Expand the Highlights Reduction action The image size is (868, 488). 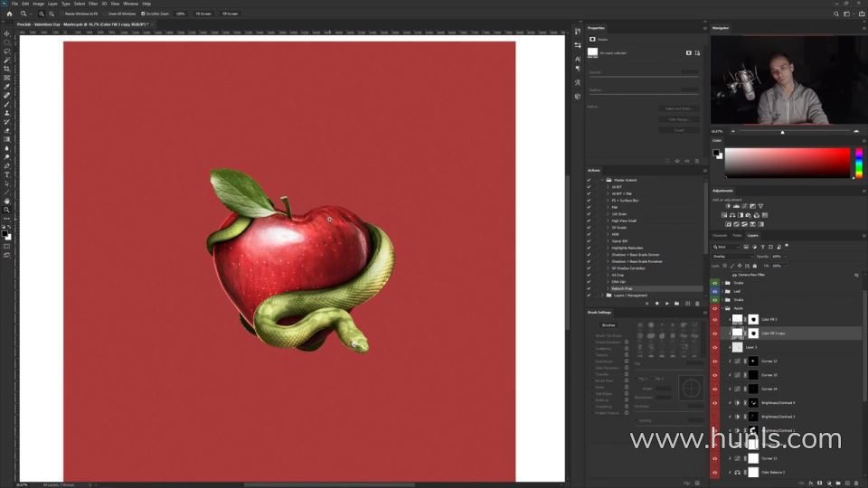pyautogui.click(x=608, y=248)
